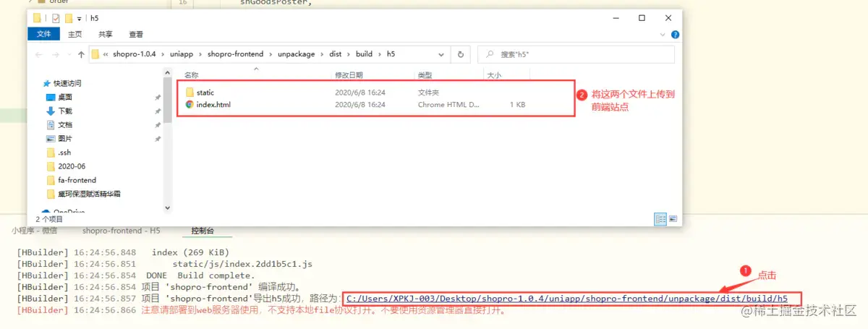Open the 共享 ribbon tab

click(x=105, y=34)
